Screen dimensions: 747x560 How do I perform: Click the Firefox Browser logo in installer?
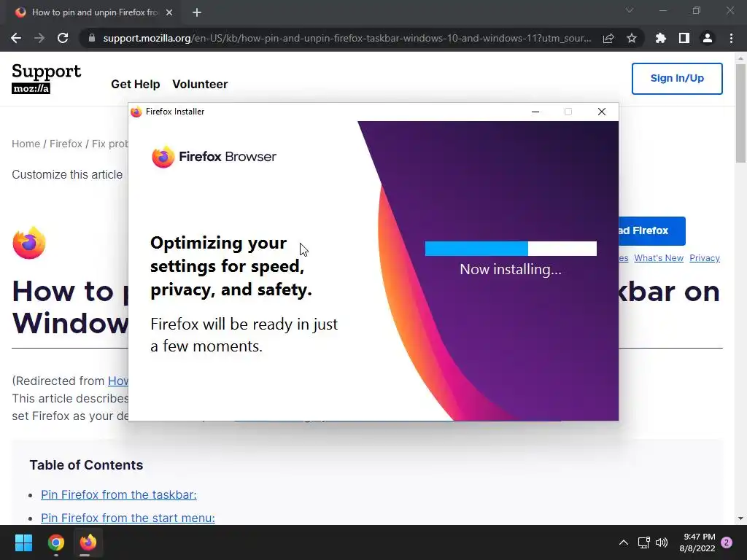click(x=214, y=157)
